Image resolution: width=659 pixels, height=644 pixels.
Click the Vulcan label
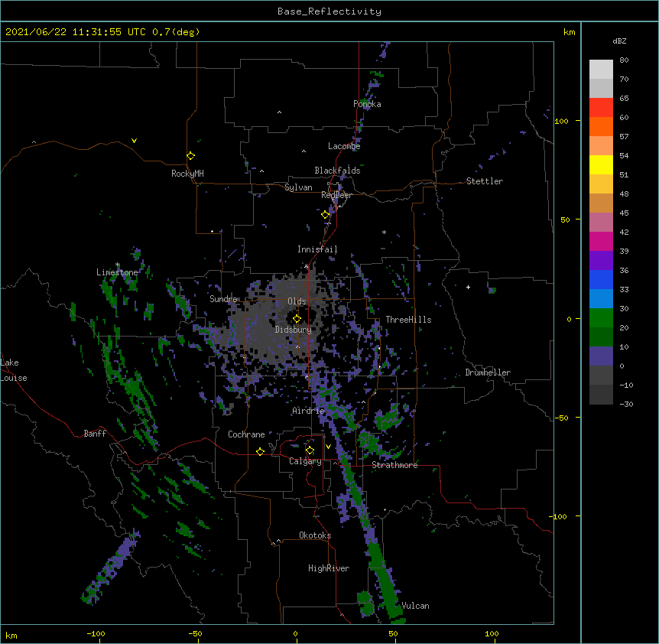415,606
